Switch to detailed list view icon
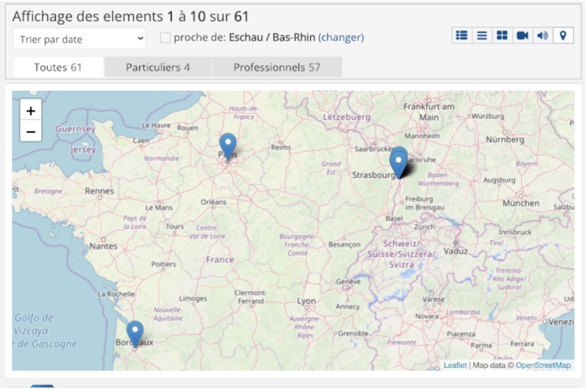 point(462,35)
